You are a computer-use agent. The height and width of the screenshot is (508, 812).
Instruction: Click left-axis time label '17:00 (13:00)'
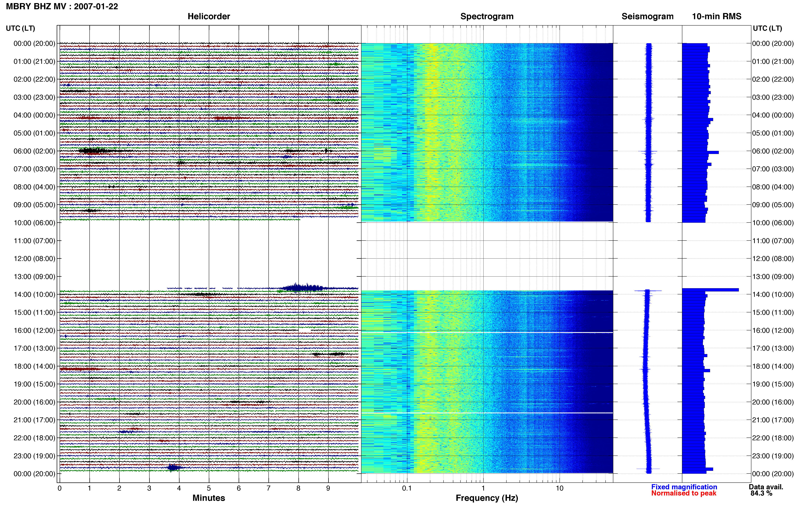click(x=34, y=348)
